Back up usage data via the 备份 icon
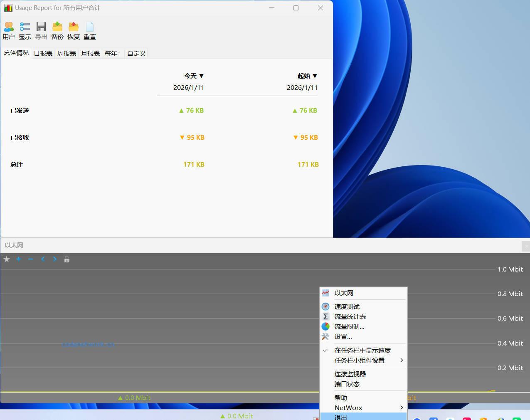530x420 pixels. 57,29
